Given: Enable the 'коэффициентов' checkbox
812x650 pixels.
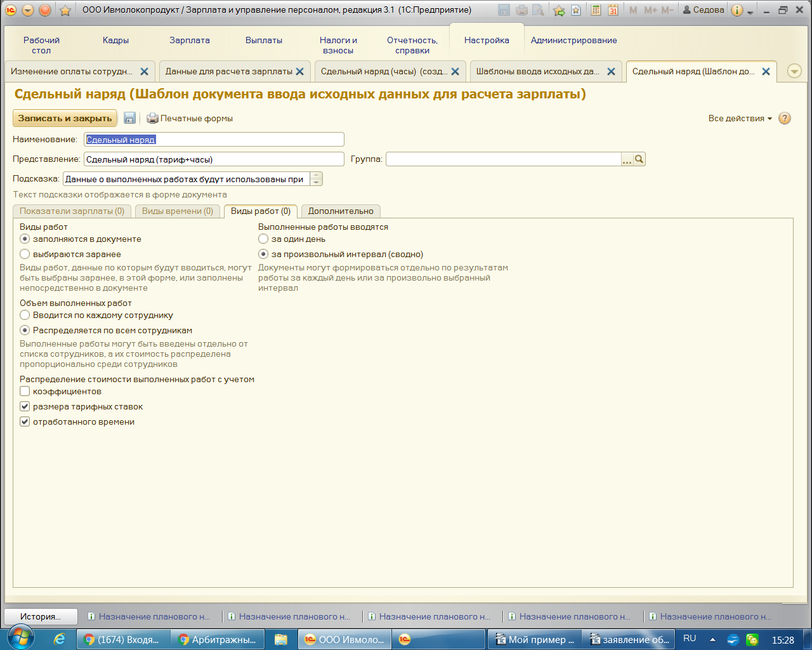Looking at the screenshot, I should pos(25,391).
